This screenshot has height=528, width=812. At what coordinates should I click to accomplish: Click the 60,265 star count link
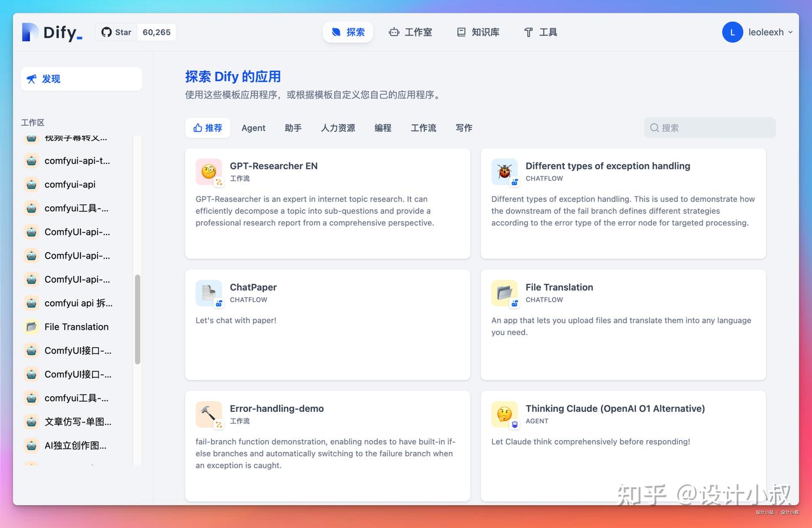coord(156,32)
